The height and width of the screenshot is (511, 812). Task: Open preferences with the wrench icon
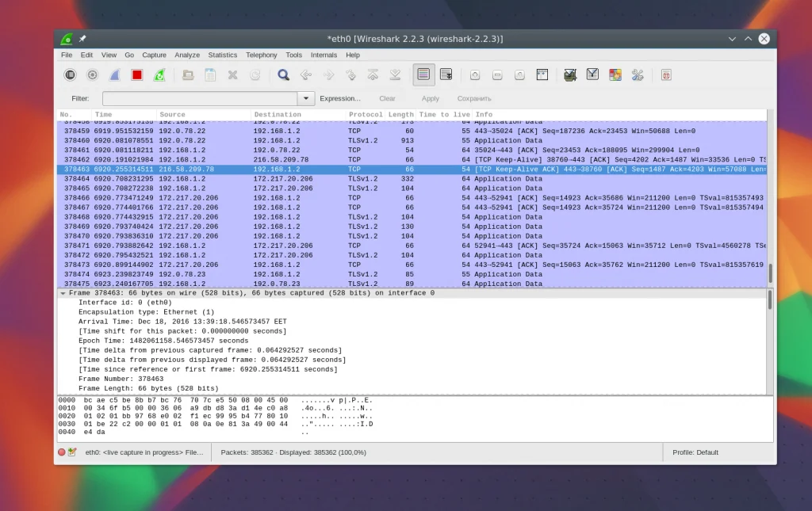point(637,74)
